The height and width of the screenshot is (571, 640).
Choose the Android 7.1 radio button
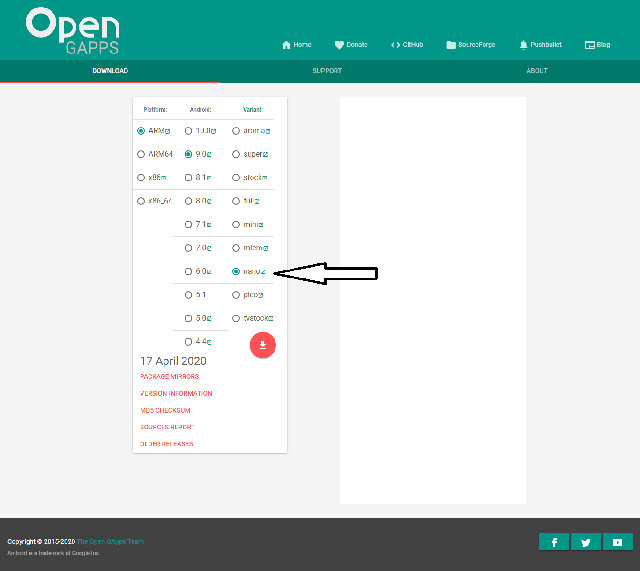tap(188, 224)
